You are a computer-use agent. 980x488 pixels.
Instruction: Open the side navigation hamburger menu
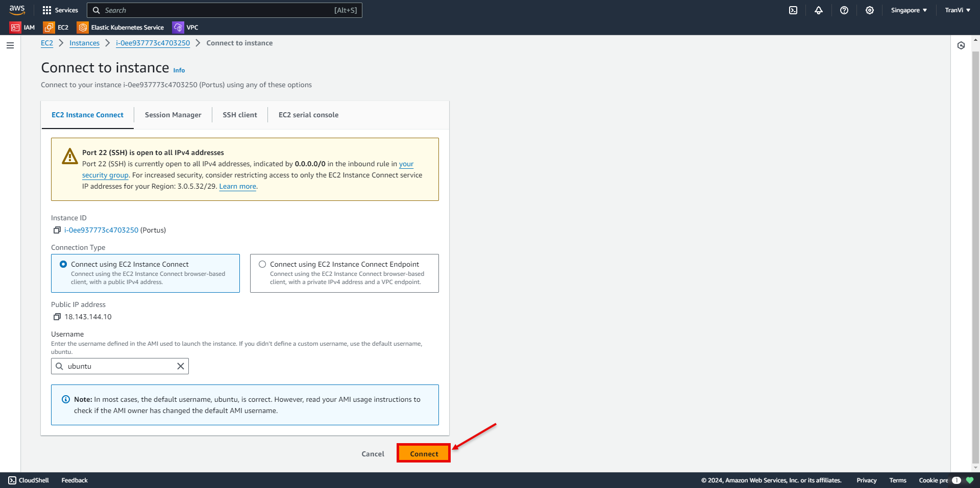[10, 45]
